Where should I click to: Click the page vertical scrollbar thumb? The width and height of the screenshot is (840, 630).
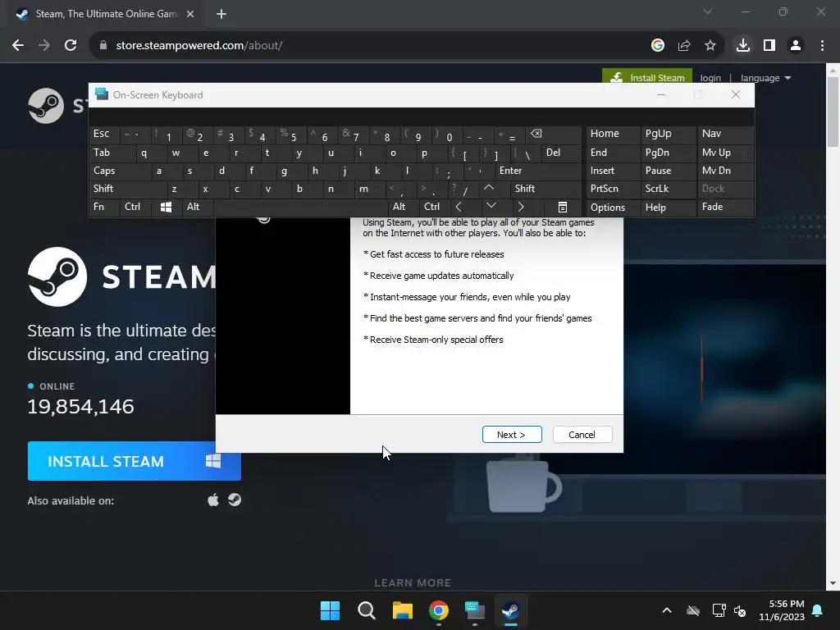click(833, 112)
